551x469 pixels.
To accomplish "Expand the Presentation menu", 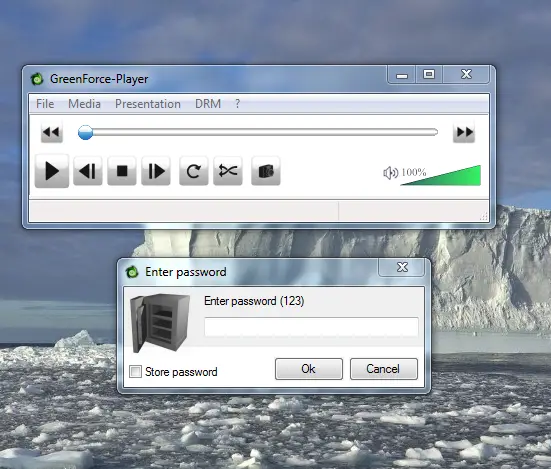I will (148, 104).
